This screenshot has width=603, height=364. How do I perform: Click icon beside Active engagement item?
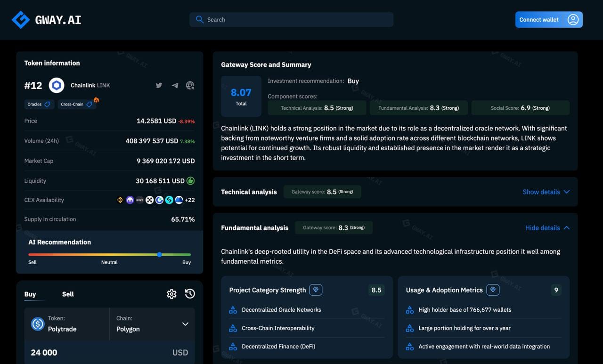[x=410, y=347]
